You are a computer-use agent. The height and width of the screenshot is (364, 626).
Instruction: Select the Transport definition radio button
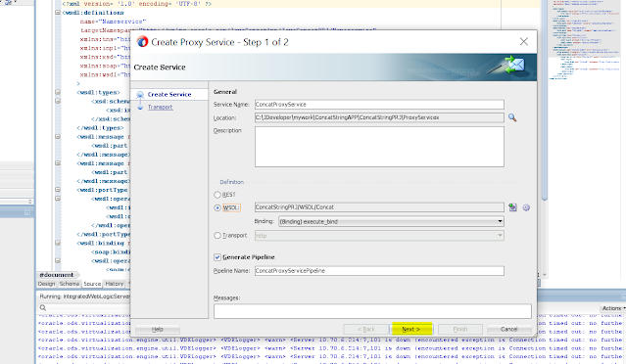tap(217, 236)
